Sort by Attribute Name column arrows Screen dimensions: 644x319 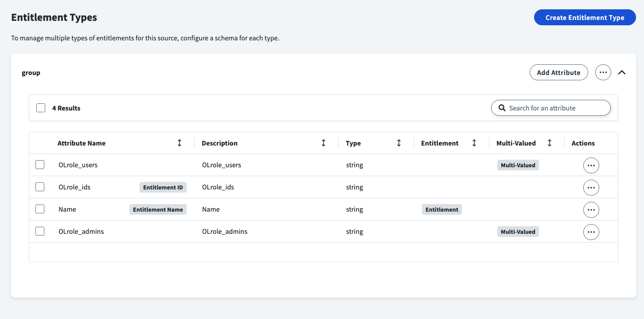(180, 143)
